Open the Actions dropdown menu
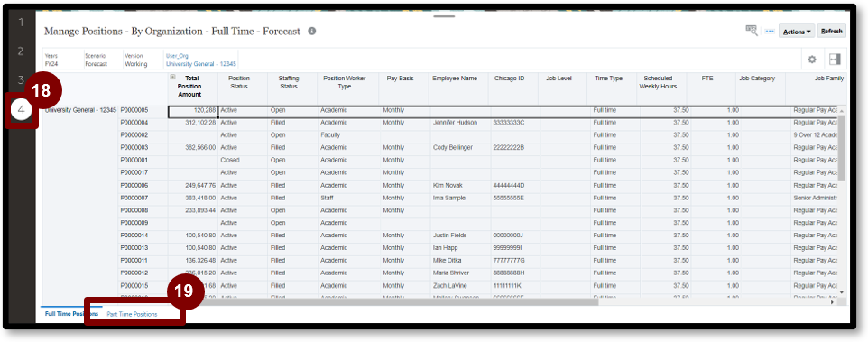Screen dimensions: 868x342 [x=797, y=32]
